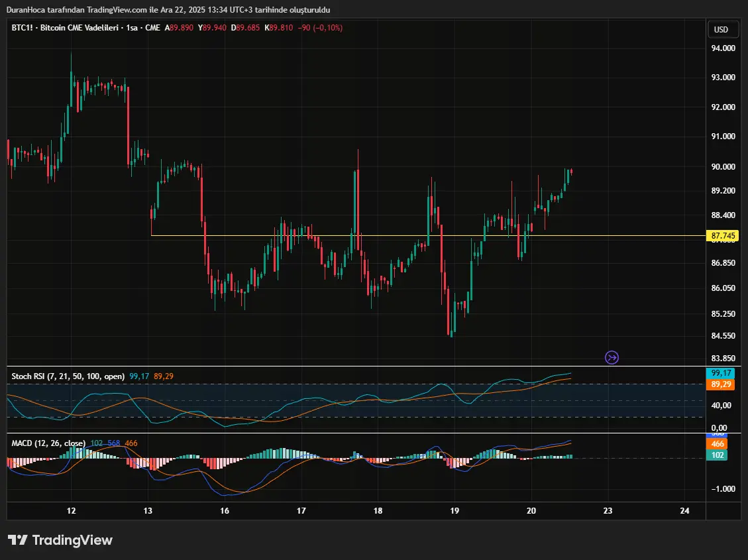The image size is (748, 560).
Task: Click the −90 (−0,10%) change value
Action: (x=320, y=28)
